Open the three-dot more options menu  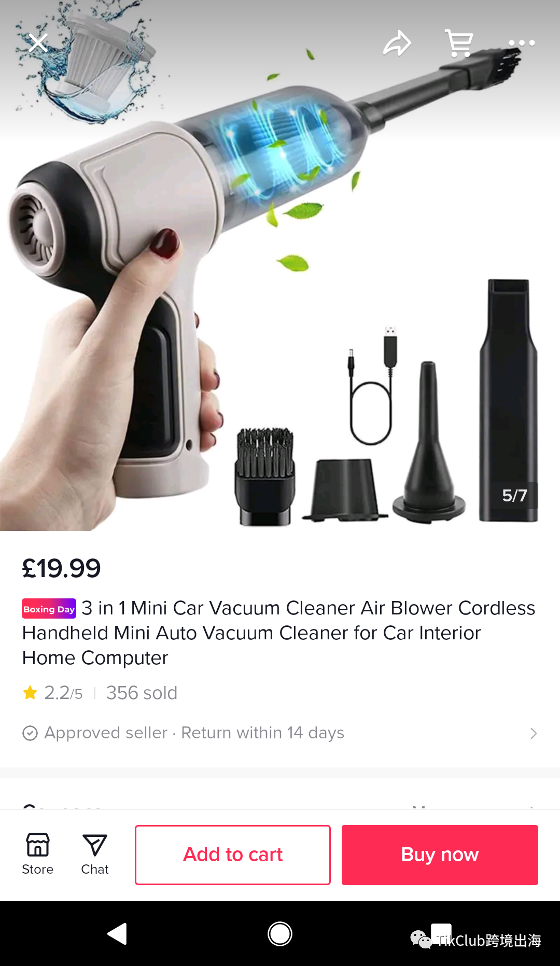pos(522,43)
